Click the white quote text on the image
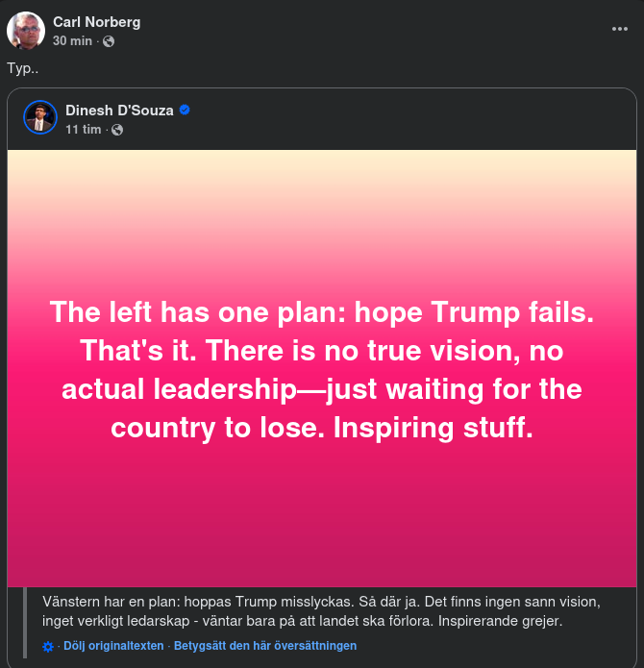The width and height of the screenshot is (644, 668). coord(322,369)
